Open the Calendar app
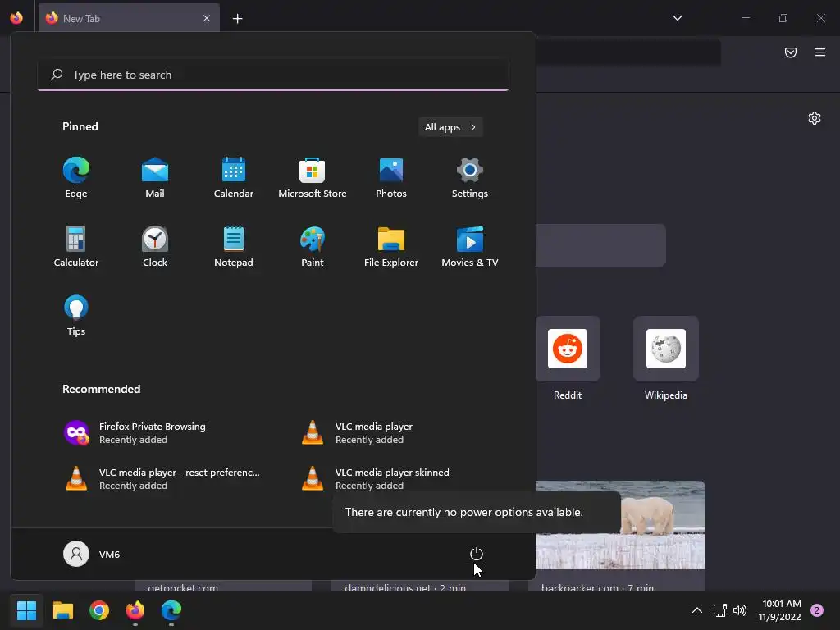Image resolution: width=840 pixels, height=630 pixels. tap(234, 178)
